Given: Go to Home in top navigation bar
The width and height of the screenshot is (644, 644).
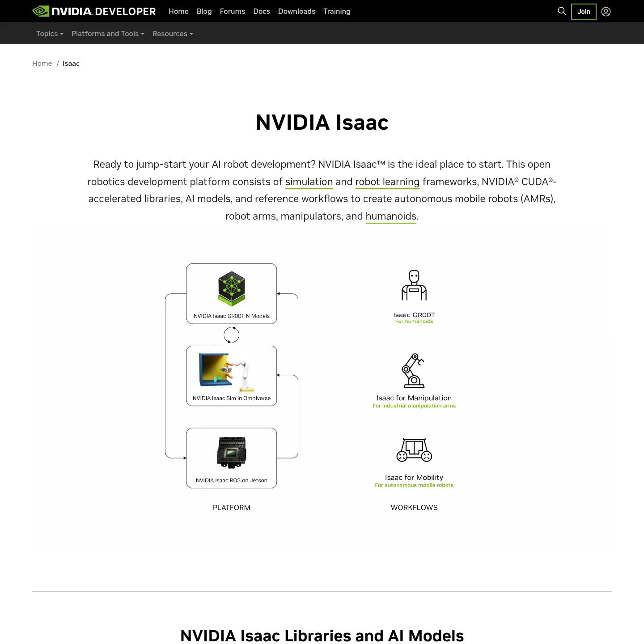Looking at the screenshot, I should point(178,11).
